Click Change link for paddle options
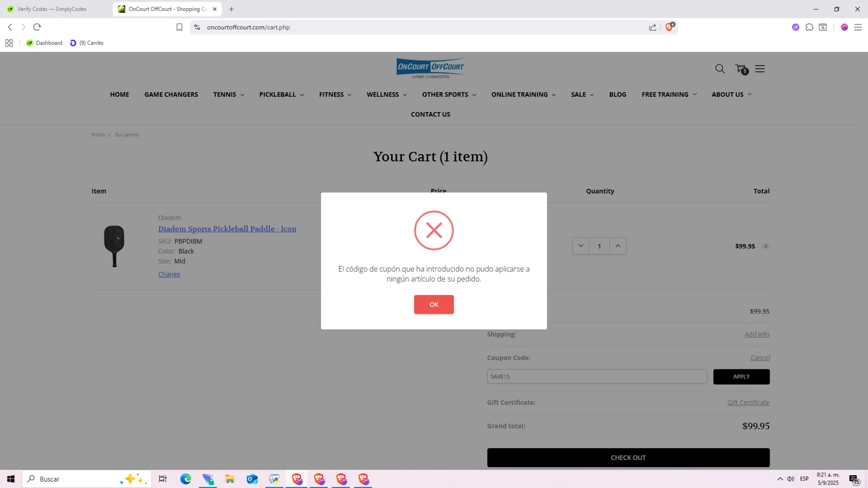Image resolution: width=868 pixels, height=488 pixels. click(x=169, y=274)
